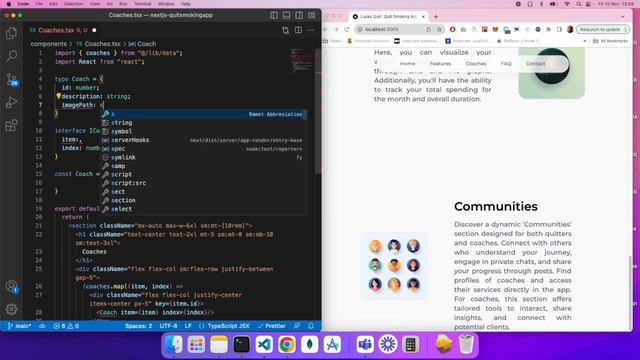This screenshot has height=360, width=640.
Task: Open the Run and Debug view
Action: pyautogui.click(x=11, y=102)
